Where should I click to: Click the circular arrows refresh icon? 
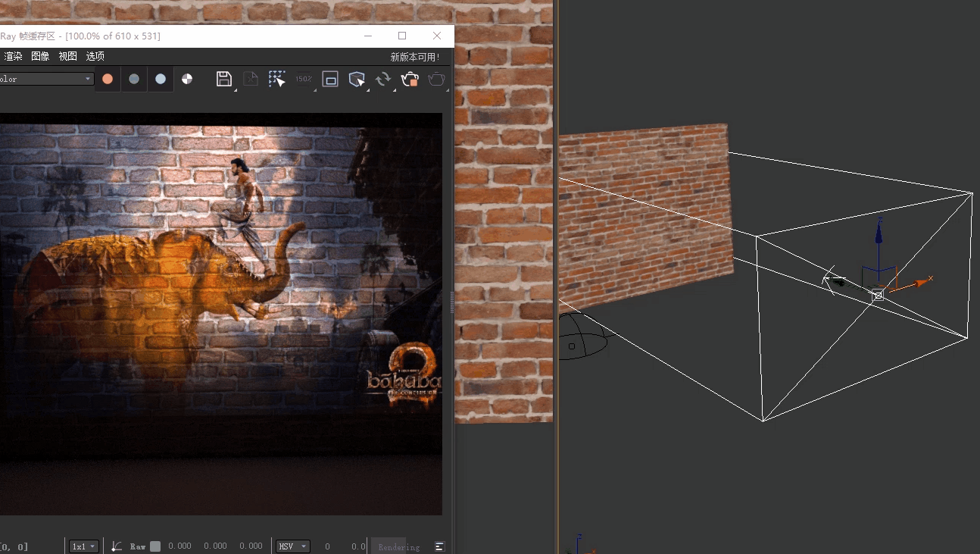coord(383,79)
